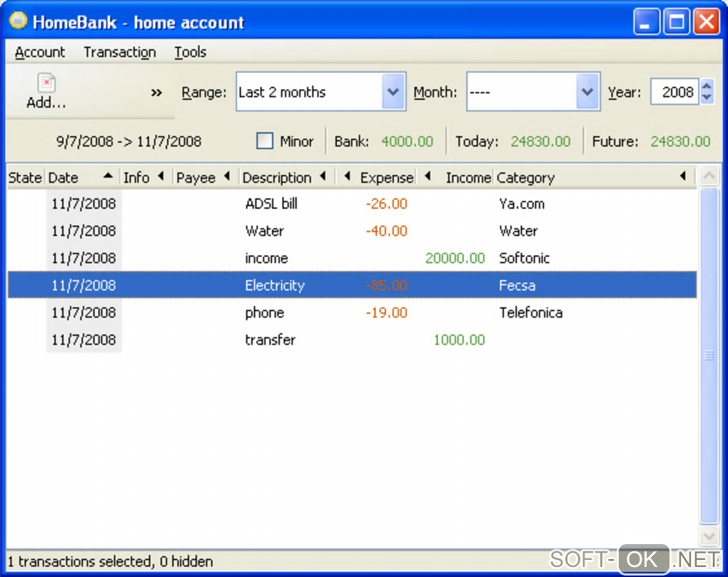728x577 pixels.
Task: Minimize the HomeBank window
Action: point(647,21)
